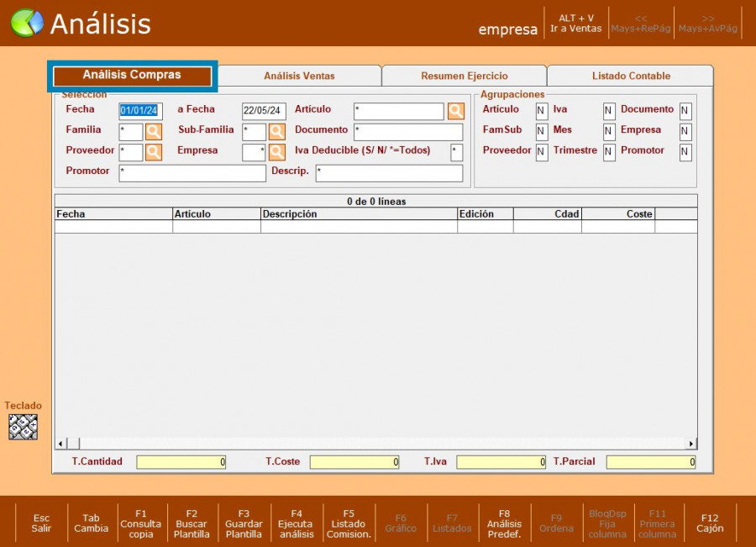Click F8 Análisis Predef. button
756x547 pixels.
(504, 523)
